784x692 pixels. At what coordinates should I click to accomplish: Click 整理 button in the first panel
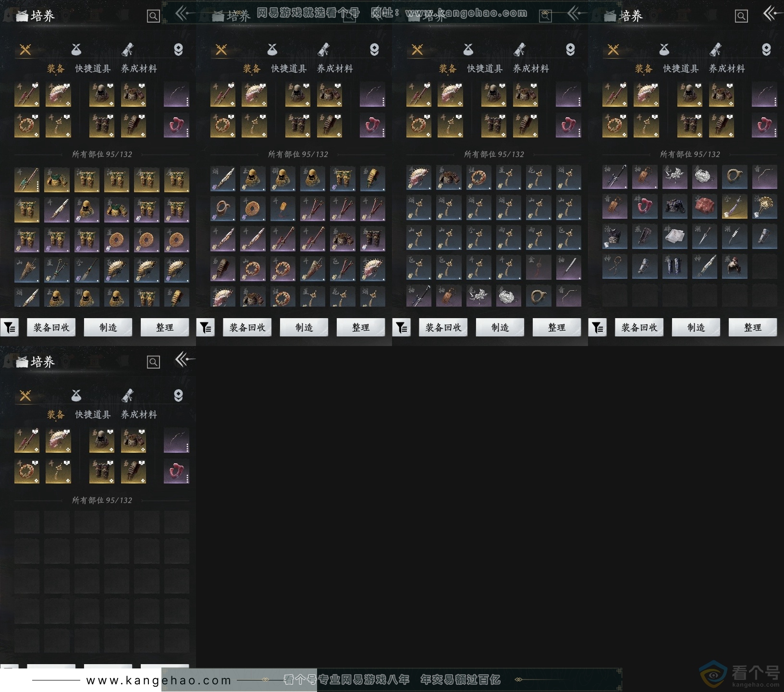[165, 327]
